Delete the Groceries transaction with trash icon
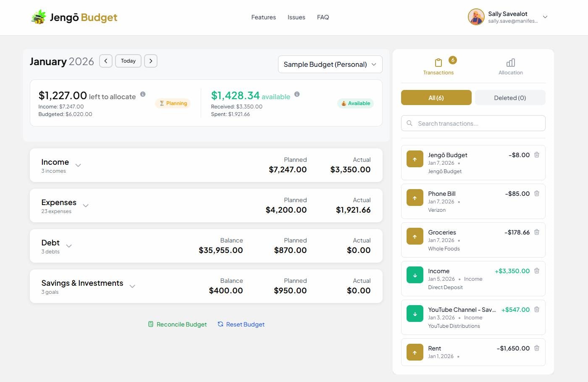The width and height of the screenshot is (588, 382). pyautogui.click(x=537, y=232)
